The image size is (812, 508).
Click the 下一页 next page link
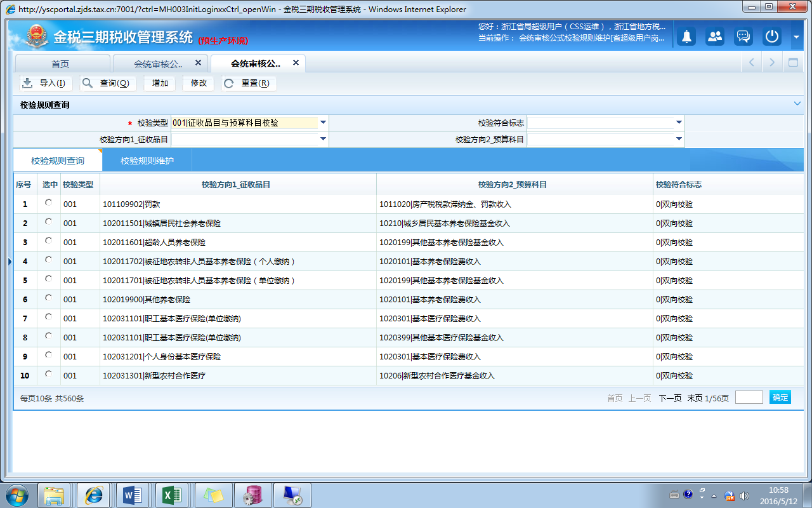click(670, 398)
